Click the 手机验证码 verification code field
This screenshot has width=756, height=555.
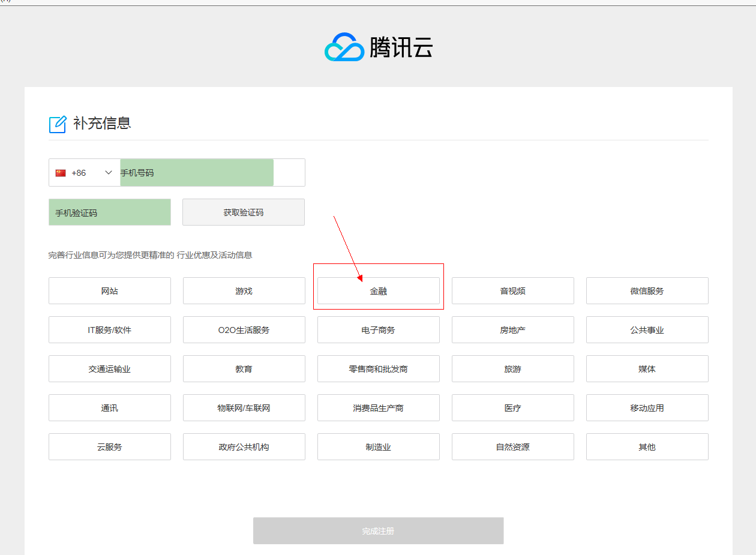(110, 212)
